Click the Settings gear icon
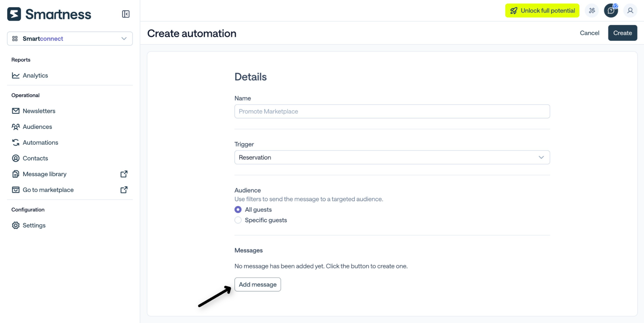The image size is (644, 323). pyautogui.click(x=16, y=225)
